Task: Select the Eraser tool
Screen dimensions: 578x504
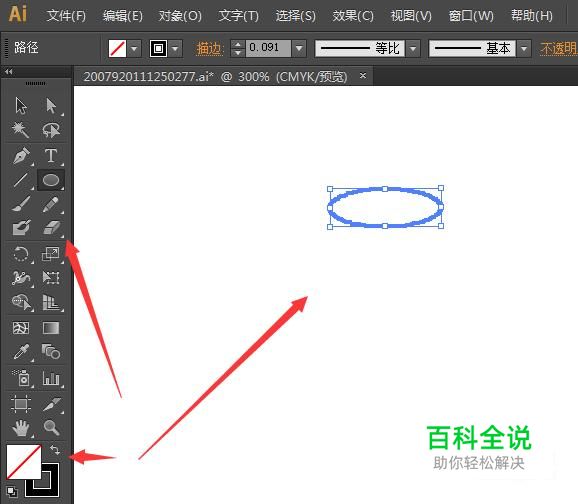Action: (x=51, y=228)
